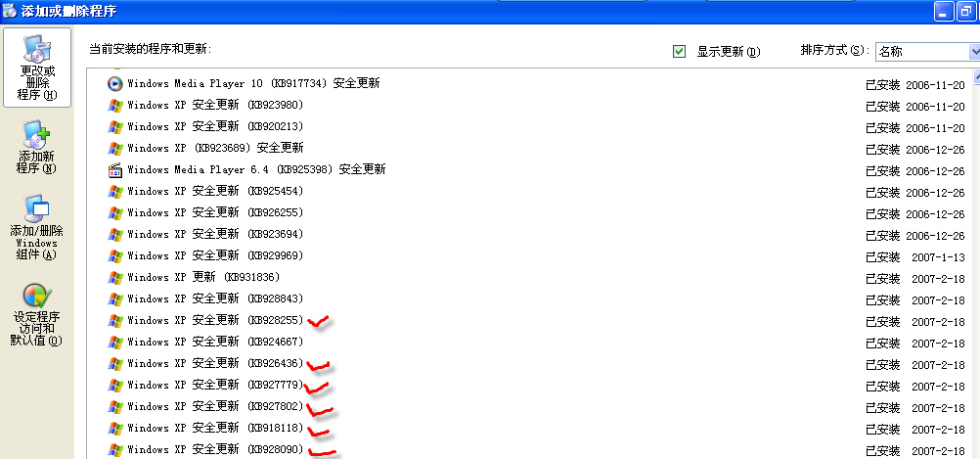Open the 添加新程序 sidebar option
Viewport: 980px width, 459px height.
(x=37, y=147)
